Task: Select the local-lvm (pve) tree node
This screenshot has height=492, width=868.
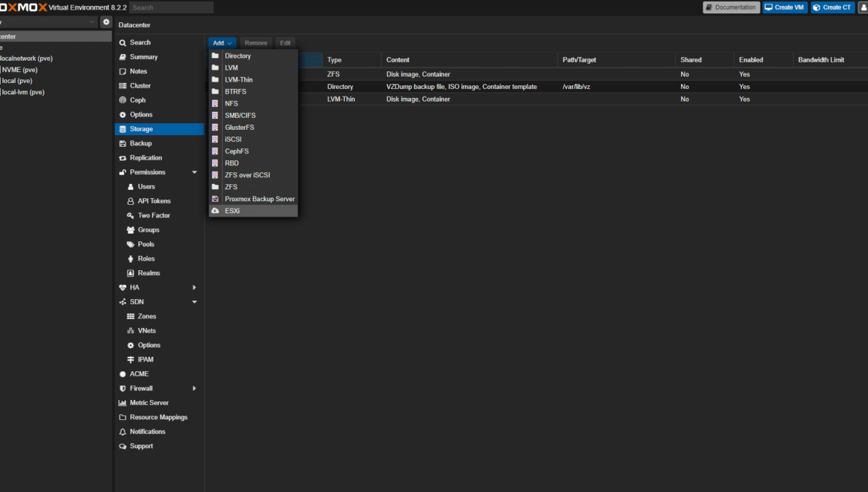Action: [23, 92]
